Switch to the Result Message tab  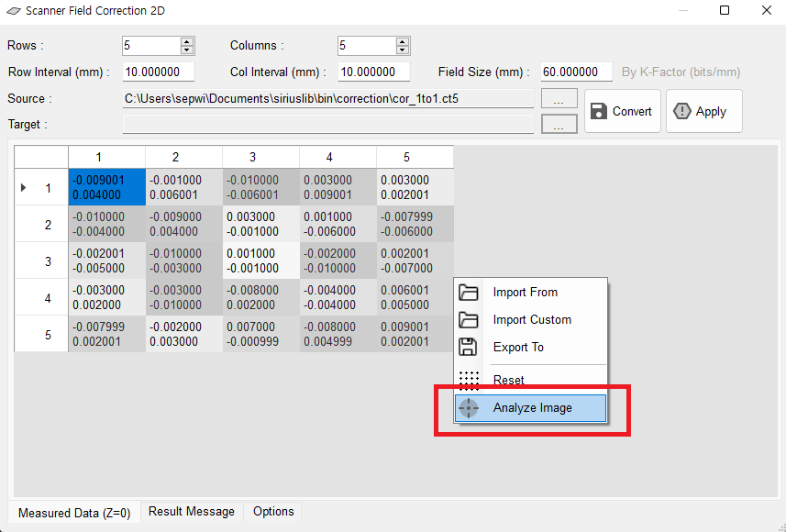pyautogui.click(x=191, y=512)
